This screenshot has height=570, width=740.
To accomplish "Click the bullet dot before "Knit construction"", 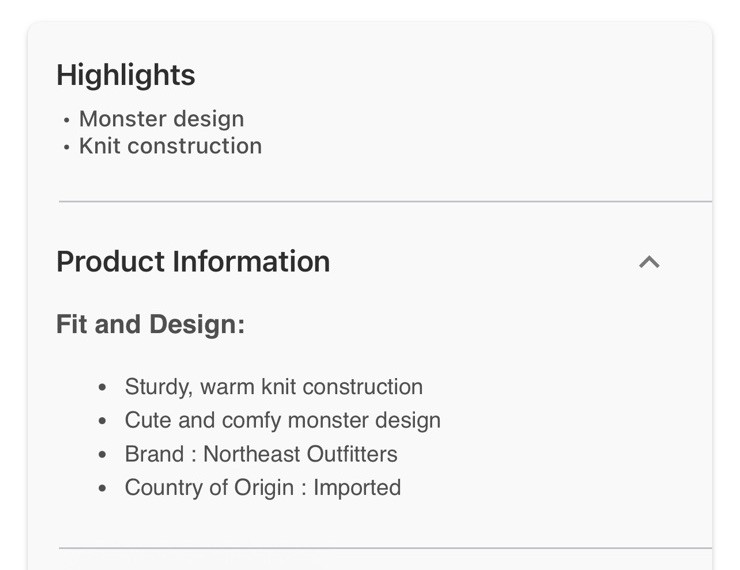I will pyautogui.click(x=67, y=147).
